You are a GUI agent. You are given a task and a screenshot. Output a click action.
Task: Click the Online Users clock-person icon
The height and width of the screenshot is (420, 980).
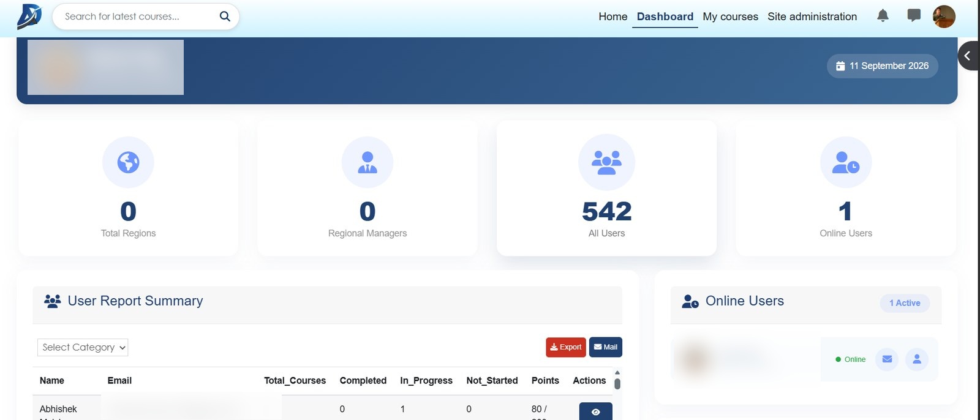(x=846, y=162)
